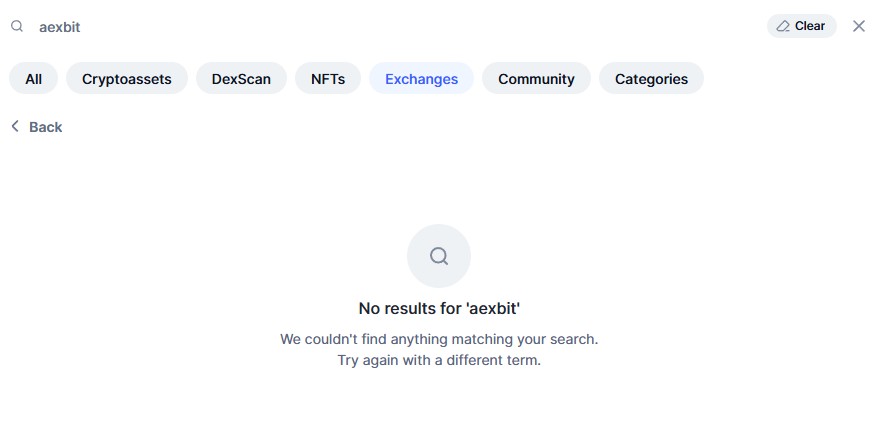The image size is (875, 448).
Task: Choose the NFTs filter chip
Action: click(328, 79)
